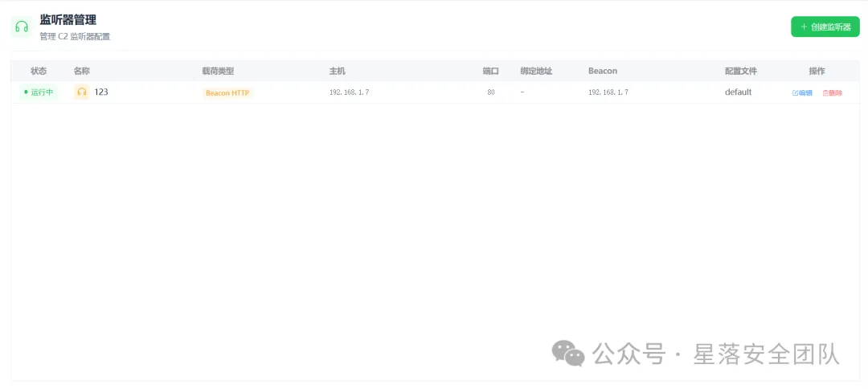Screen dimensions: 868x389
Task: Open the 创建监听器 dialog
Action: click(825, 27)
